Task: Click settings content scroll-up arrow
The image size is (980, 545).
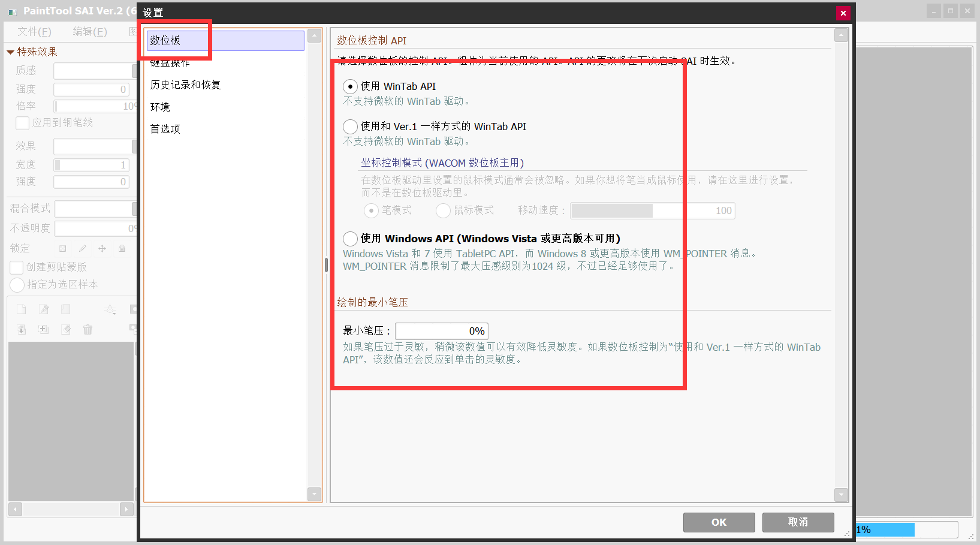Action: click(842, 36)
